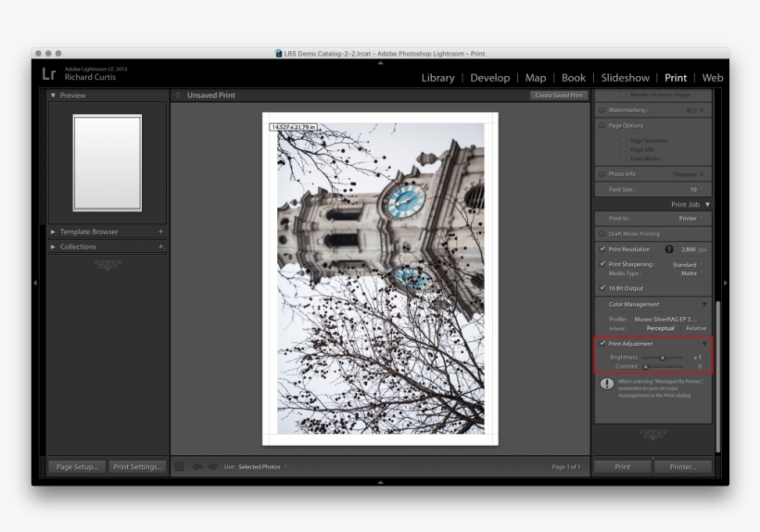The width and height of the screenshot is (760, 532).
Task: Open the Watermarking preset dropdown
Action: click(x=694, y=110)
